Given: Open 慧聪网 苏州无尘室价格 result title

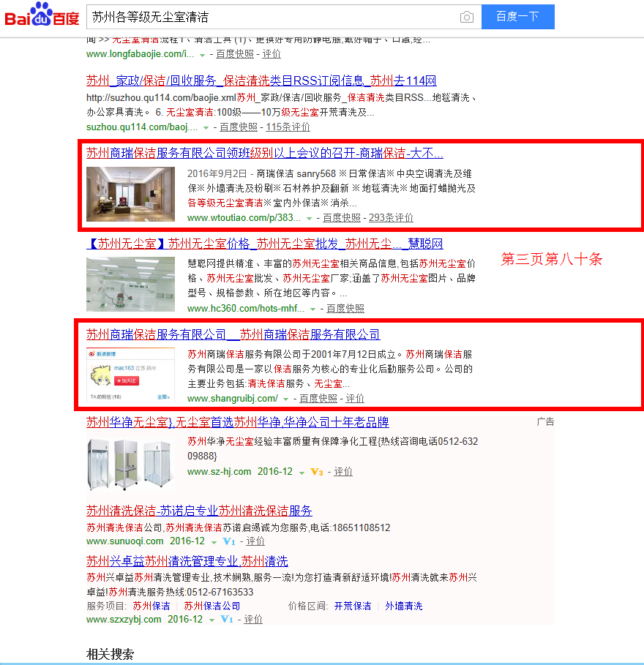Looking at the screenshot, I should point(265,244).
